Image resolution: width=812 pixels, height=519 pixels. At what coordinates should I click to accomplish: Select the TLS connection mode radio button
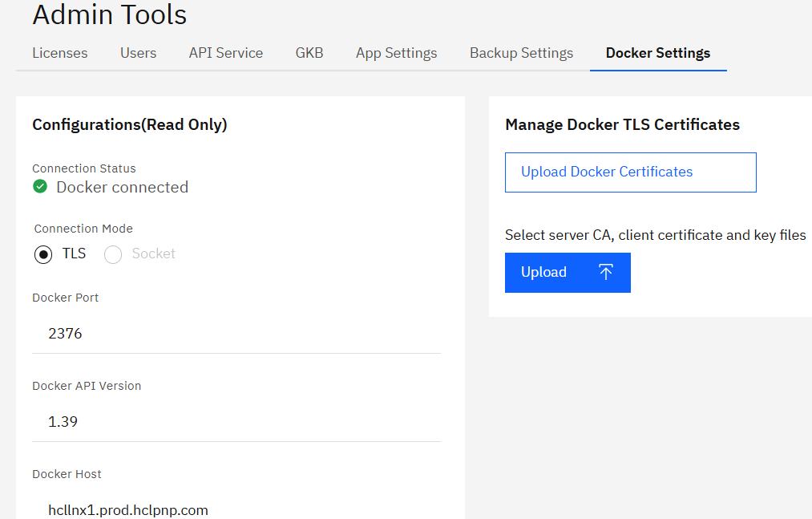[43, 254]
